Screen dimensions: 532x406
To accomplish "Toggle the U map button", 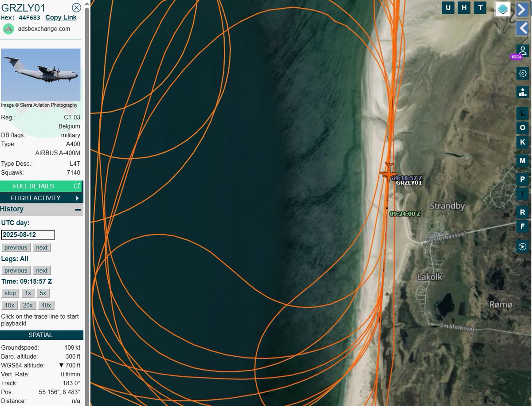I will 448,8.
